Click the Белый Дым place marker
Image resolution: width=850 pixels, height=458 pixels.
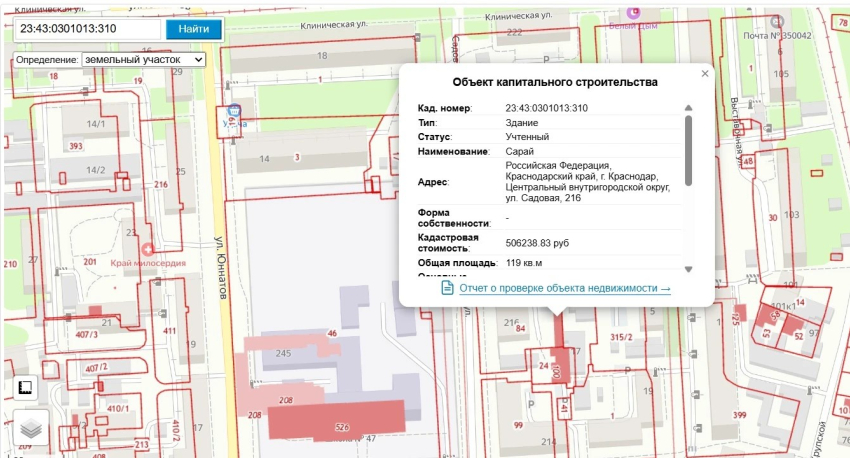coord(633,12)
